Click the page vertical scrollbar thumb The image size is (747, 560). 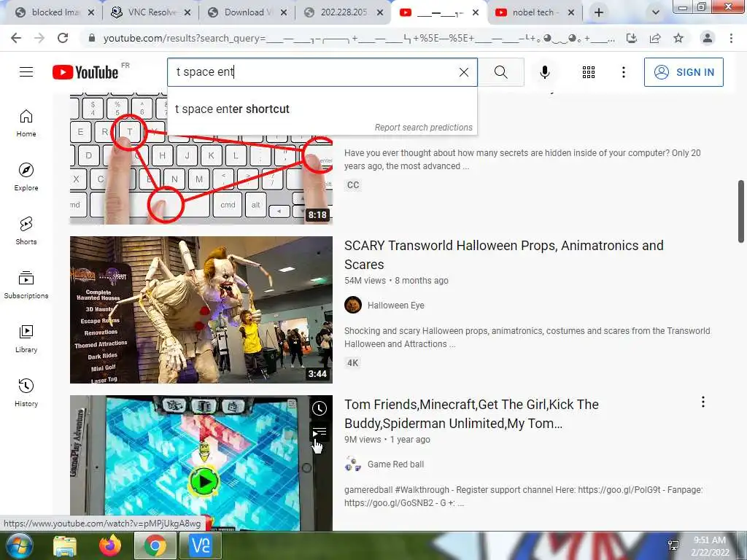point(741,211)
